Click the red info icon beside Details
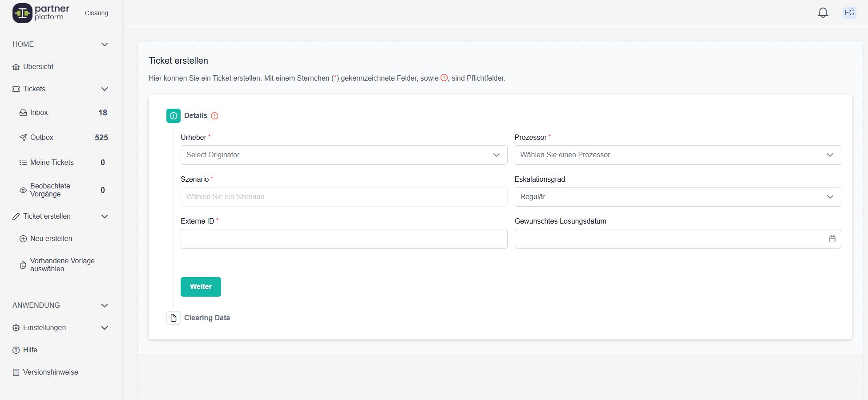 [x=214, y=116]
